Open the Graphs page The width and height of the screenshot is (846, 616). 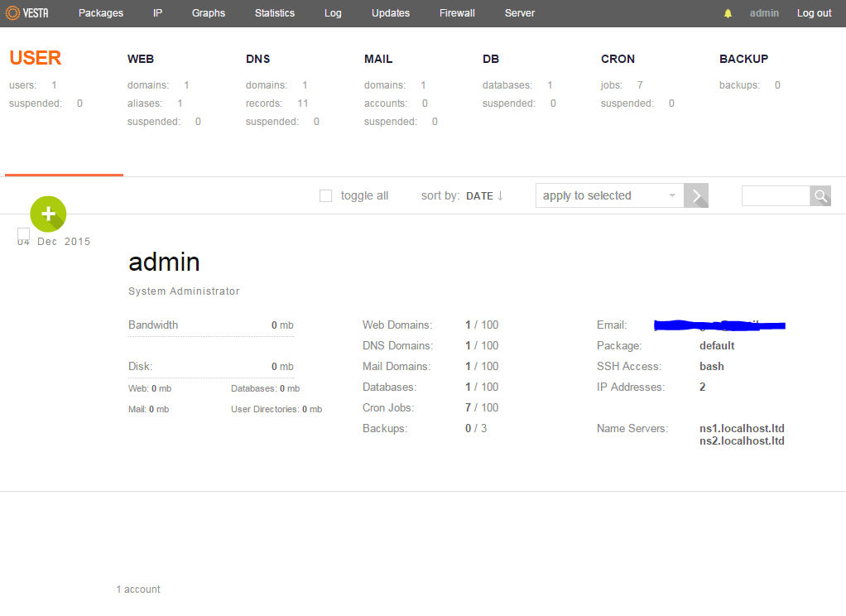click(209, 13)
